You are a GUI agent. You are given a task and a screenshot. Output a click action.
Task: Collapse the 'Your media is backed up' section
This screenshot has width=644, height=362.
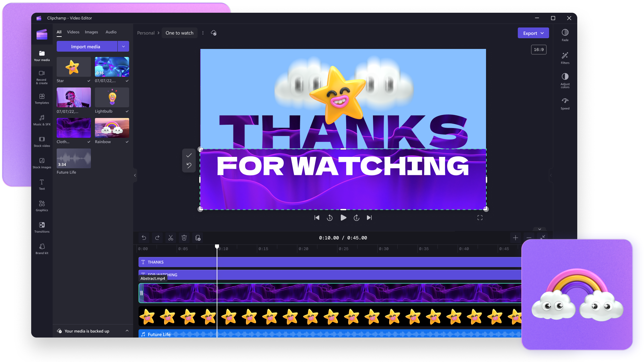127,331
